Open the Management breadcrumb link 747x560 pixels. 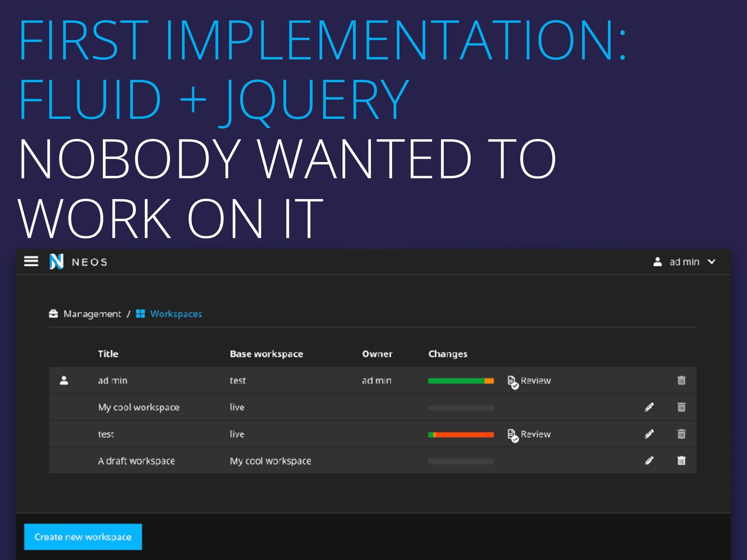(92, 314)
